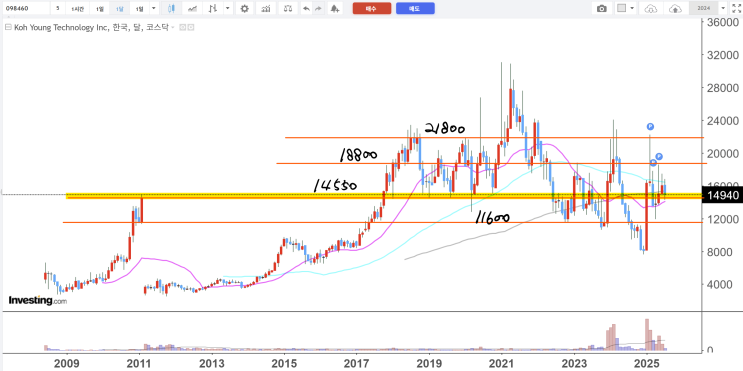The width and height of the screenshot is (743, 371).
Task: Expand the dropdown next to 2024
Action: (723, 8)
